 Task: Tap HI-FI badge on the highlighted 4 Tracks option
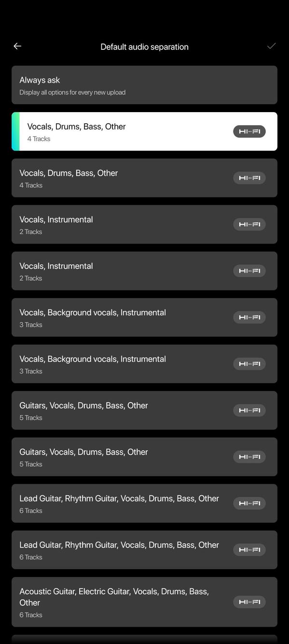[249, 131]
